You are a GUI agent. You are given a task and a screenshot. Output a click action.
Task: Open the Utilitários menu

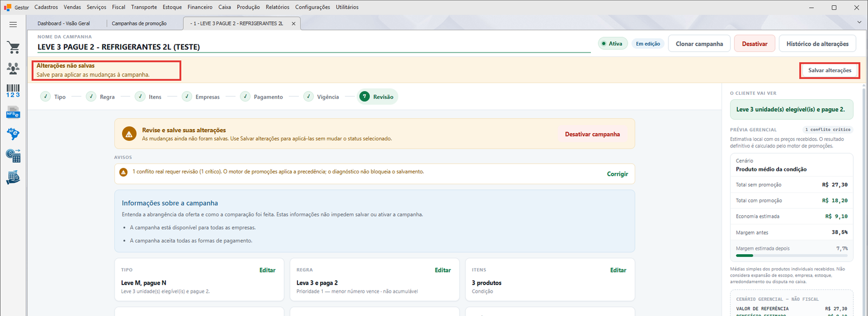click(x=347, y=7)
